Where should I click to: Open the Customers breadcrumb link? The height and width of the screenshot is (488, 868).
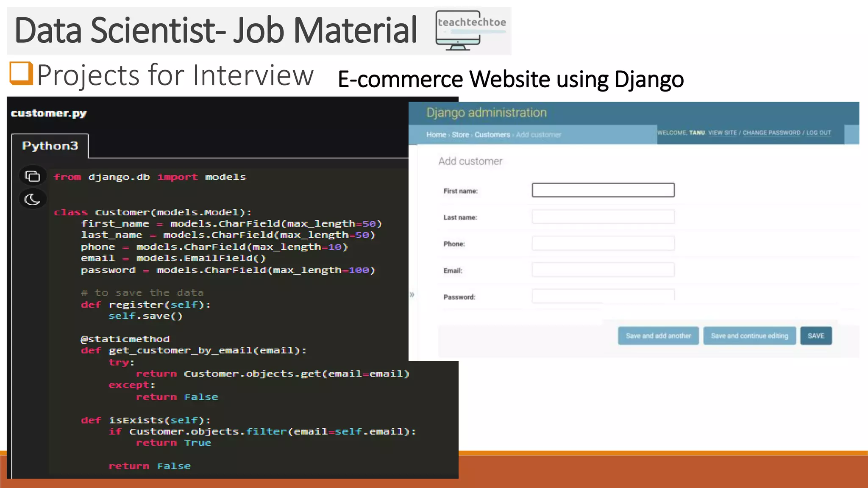[492, 135]
